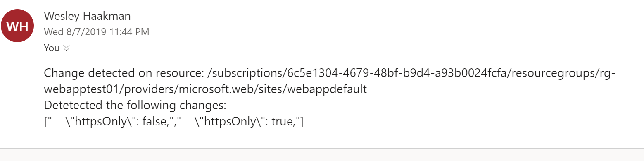This screenshot has height=161, width=644.
Task: Click the 11:44 PM timestamp
Action: coord(129,32)
